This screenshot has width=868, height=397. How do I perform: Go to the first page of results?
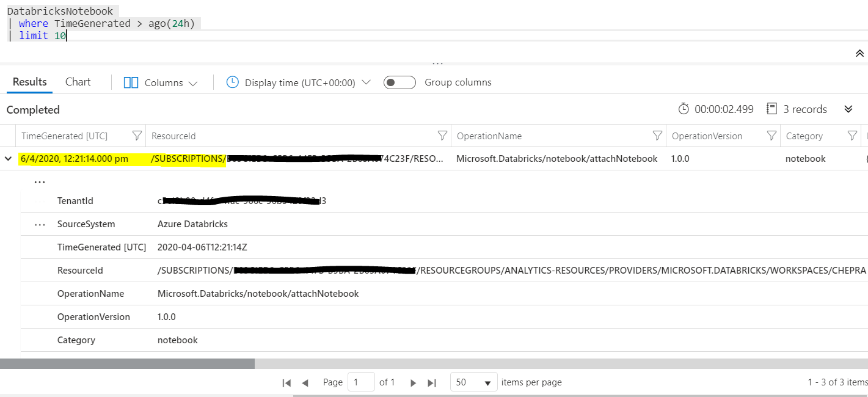point(286,383)
